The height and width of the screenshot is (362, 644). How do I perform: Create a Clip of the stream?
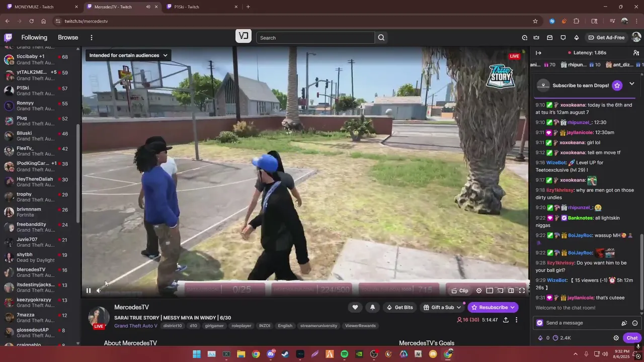460,291
